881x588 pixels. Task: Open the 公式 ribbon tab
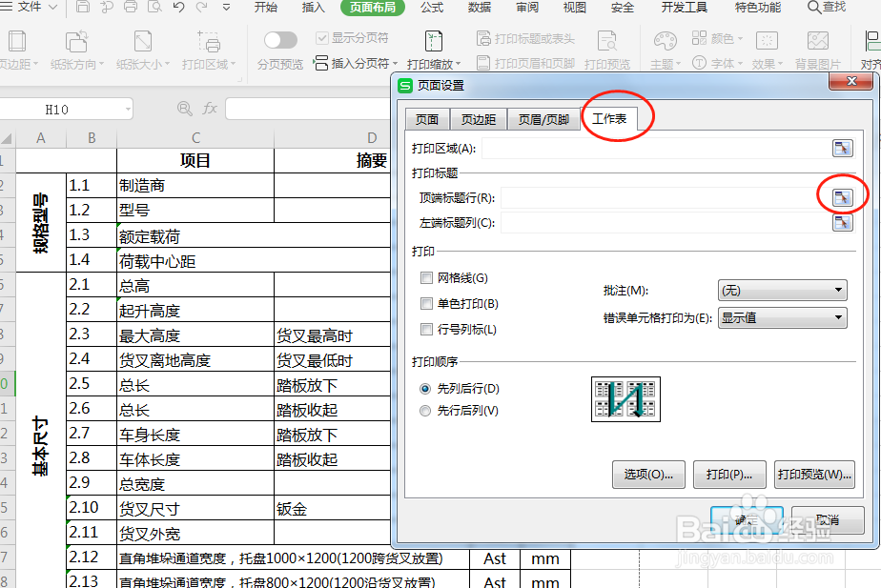[x=431, y=8]
